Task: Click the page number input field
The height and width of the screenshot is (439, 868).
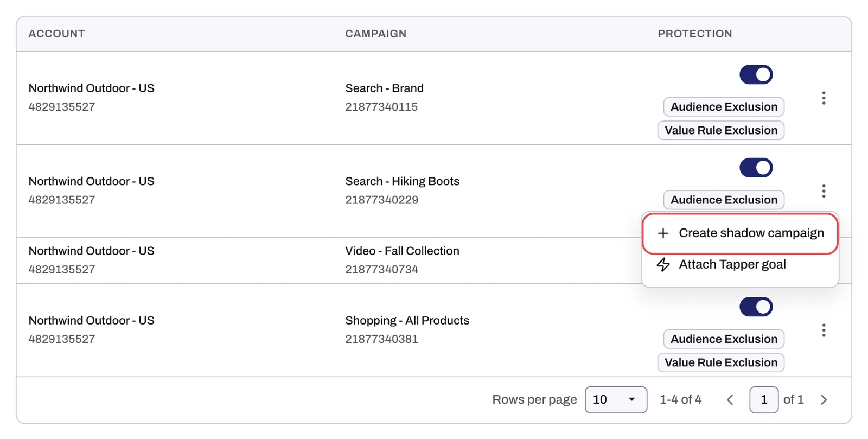Action: pyautogui.click(x=764, y=400)
